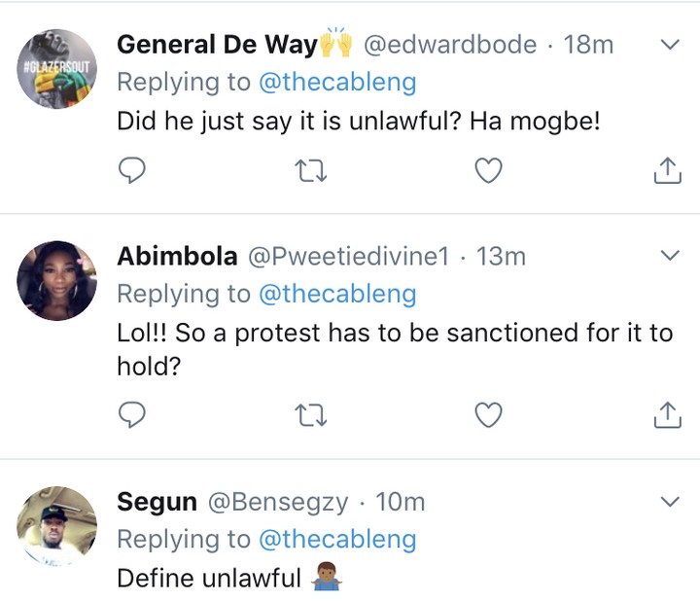Open @thecableng link in Abimbola's reply
The width and height of the screenshot is (700, 601).
point(336,294)
